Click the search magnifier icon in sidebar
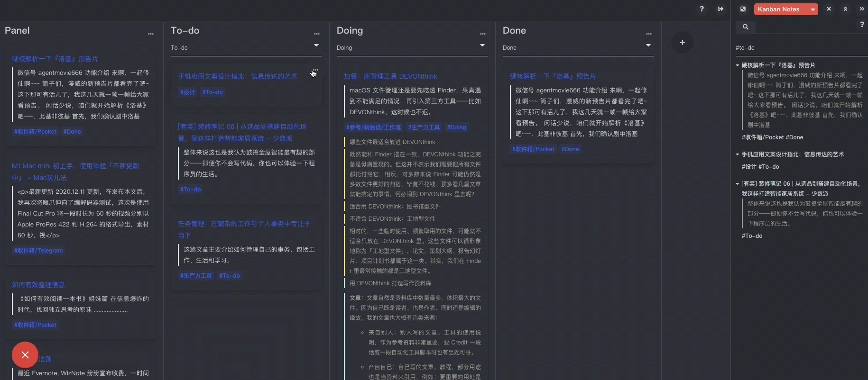This screenshot has width=868, height=380. [745, 27]
